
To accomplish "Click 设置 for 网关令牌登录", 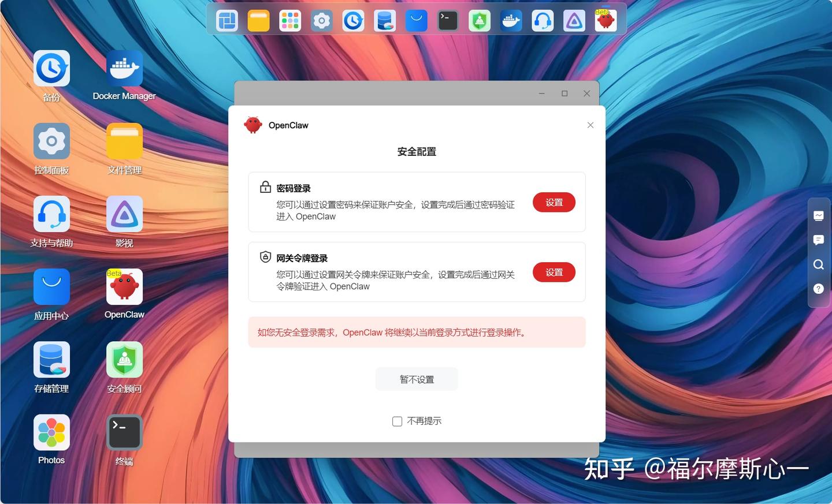I will coord(554,272).
